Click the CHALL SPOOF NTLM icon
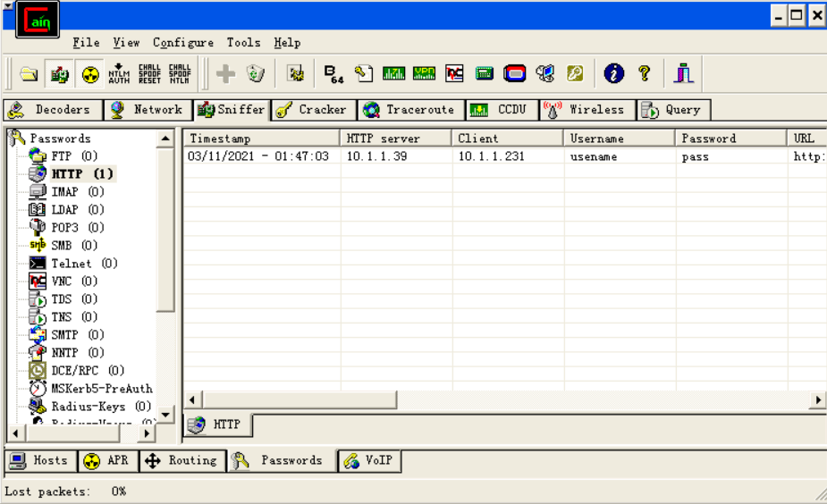Screen dimensions: 827x504 pyautogui.click(x=180, y=74)
